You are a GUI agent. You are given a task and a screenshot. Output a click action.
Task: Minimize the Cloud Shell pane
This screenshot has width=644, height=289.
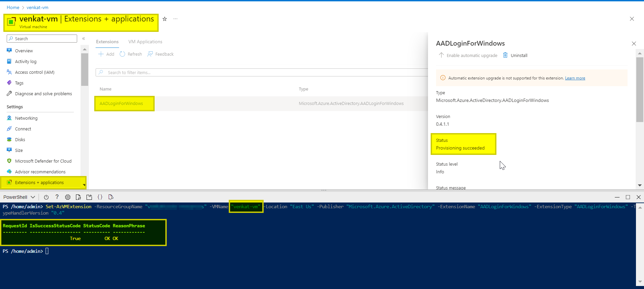click(617, 197)
